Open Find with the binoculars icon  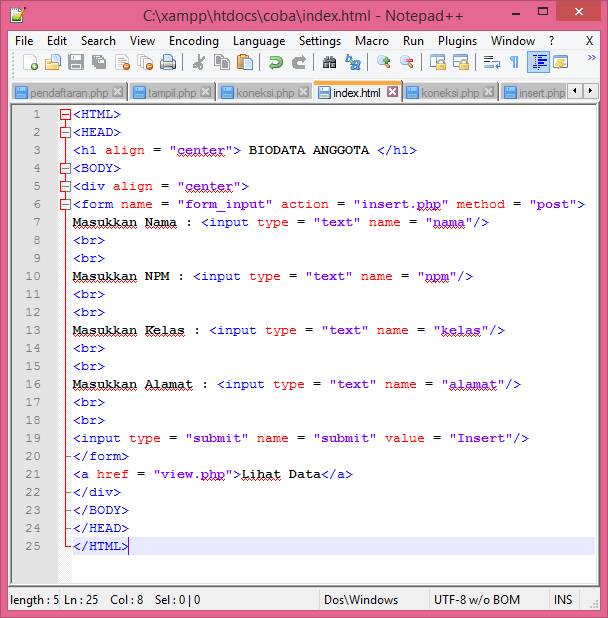point(329,63)
